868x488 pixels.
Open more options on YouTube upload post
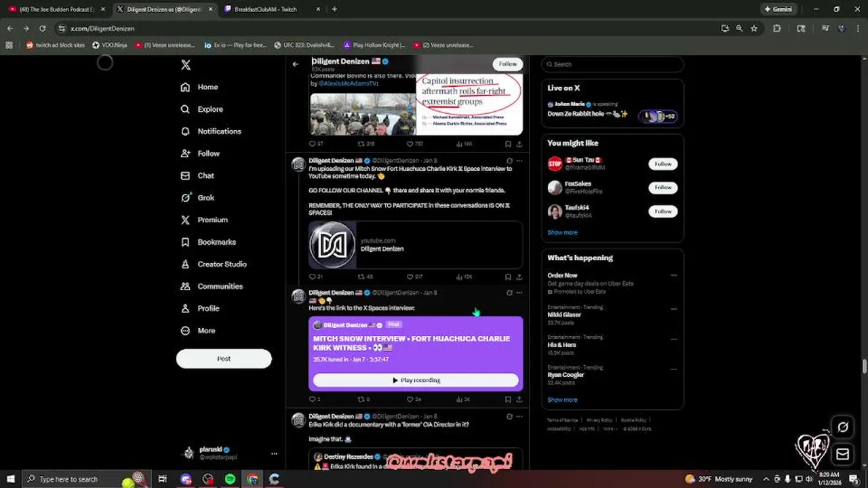click(519, 161)
